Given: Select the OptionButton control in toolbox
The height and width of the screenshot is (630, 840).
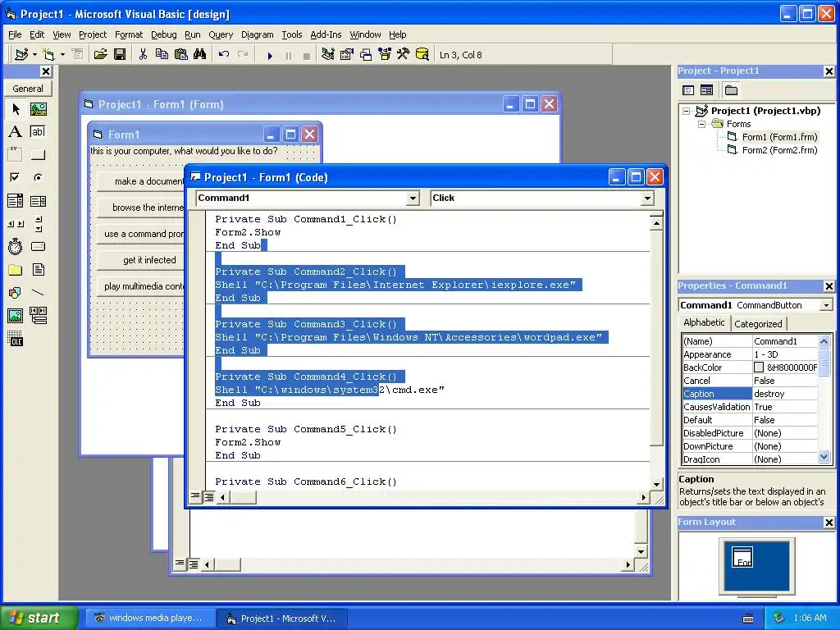Looking at the screenshot, I should [x=38, y=177].
